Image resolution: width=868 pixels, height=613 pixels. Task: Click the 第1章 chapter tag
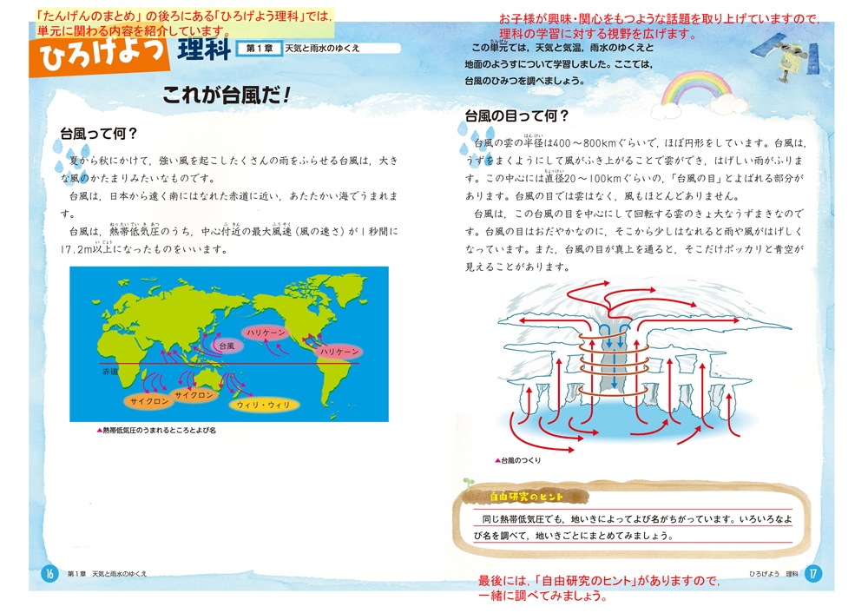[260, 49]
